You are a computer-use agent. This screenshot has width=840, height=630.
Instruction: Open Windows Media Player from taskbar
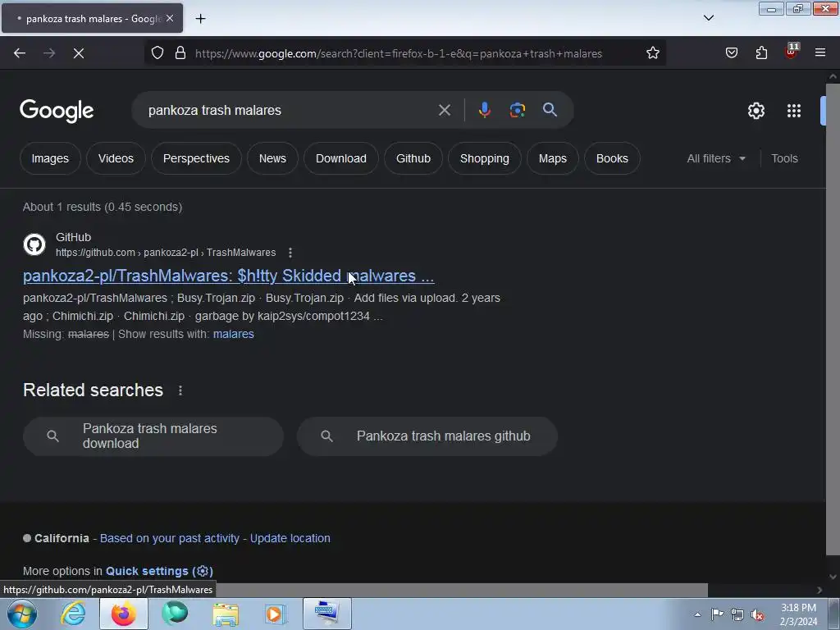coord(276,614)
